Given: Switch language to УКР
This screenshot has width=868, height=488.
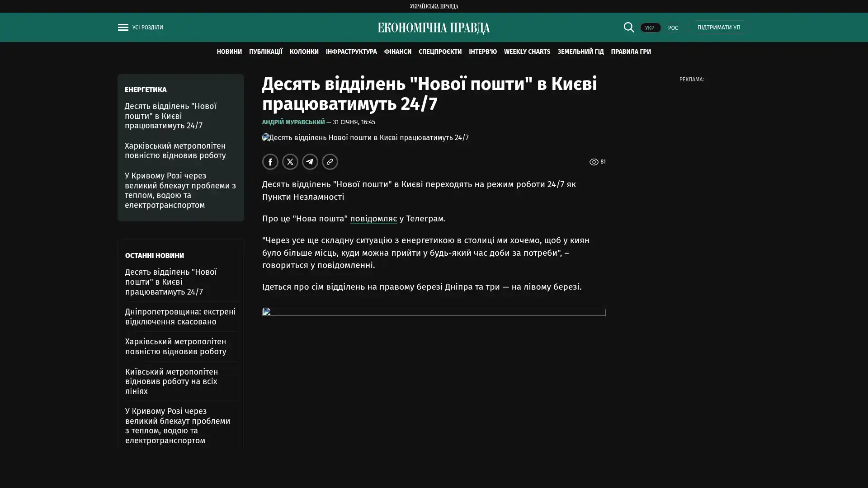Looking at the screenshot, I should (650, 28).
